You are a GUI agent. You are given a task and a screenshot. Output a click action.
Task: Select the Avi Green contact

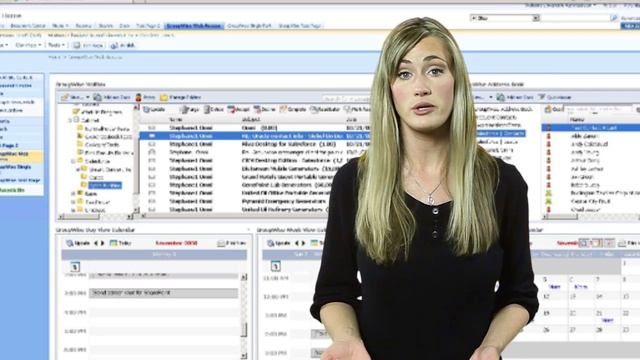[x=582, y=177]
